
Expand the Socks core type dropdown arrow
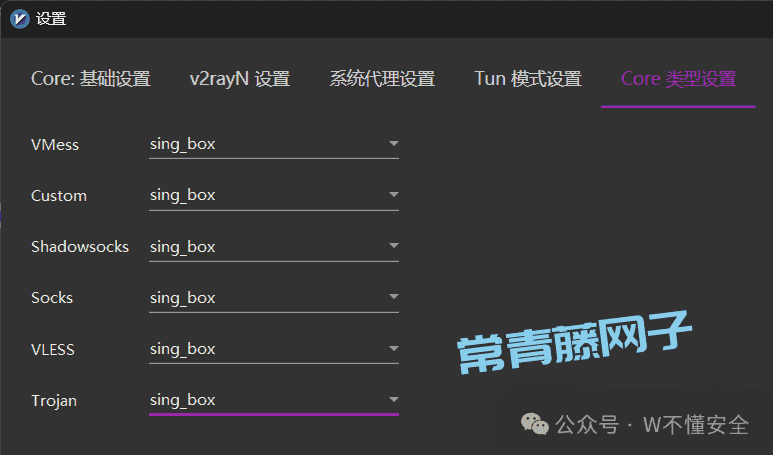393,297
